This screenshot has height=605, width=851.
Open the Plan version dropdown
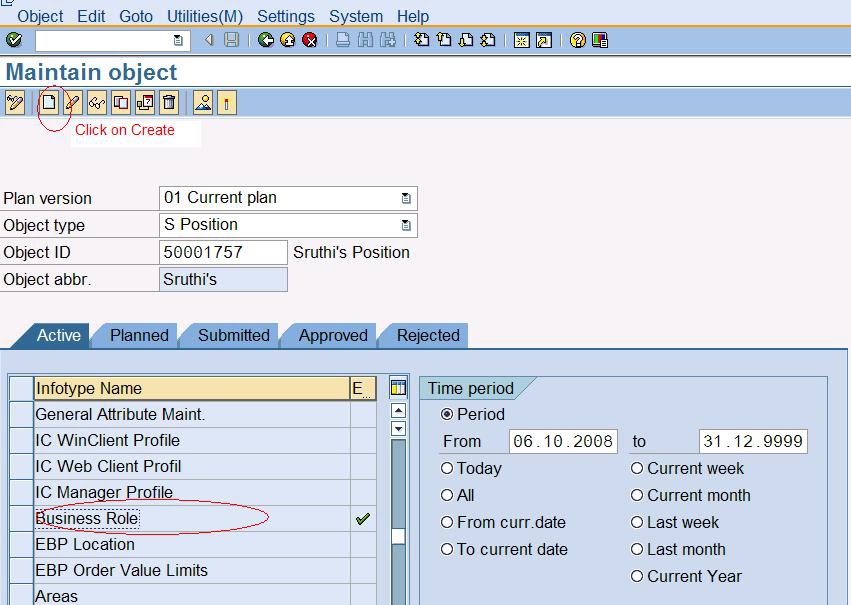pyautogui.click(x=405, y=198)
